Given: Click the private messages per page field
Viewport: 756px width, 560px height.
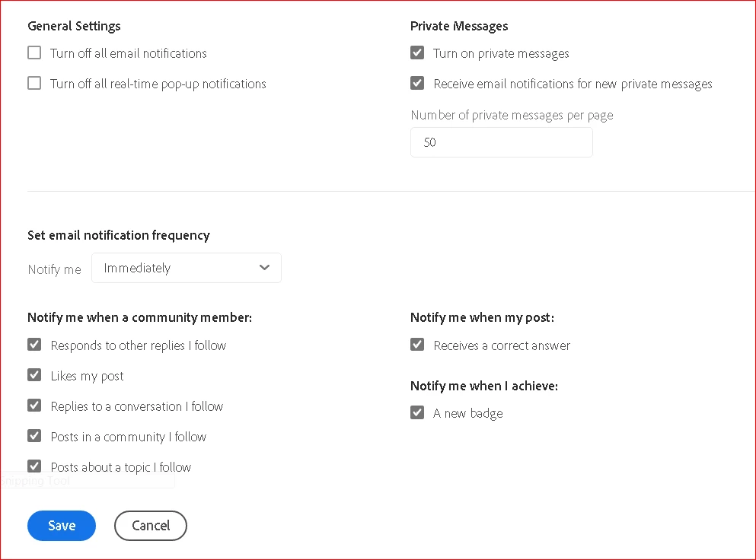Looking at the screenshot, I should click(501, 142).
